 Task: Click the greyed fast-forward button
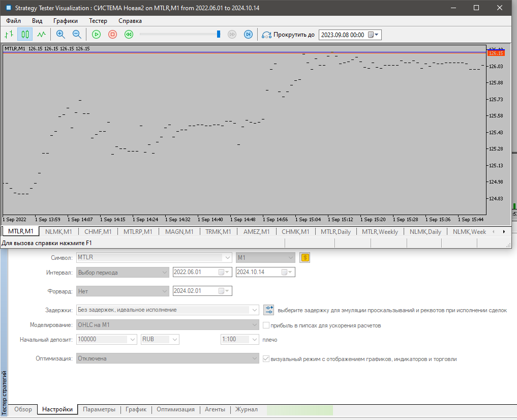pos(232,34)
